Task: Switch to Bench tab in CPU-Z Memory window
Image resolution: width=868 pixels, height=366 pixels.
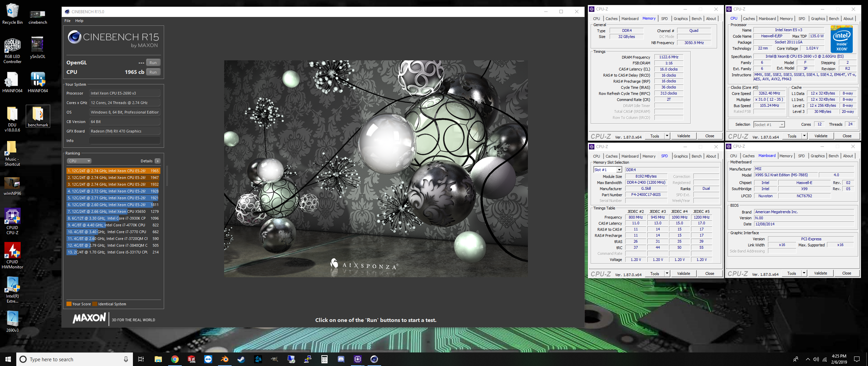Action: 696,19
